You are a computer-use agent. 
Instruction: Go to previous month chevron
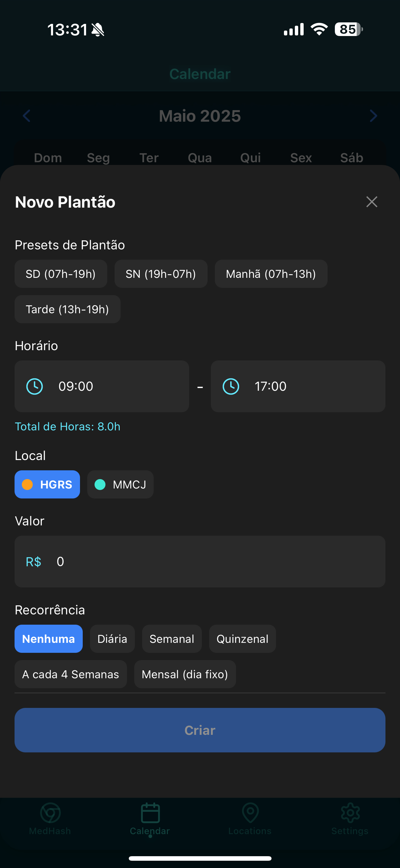tap(27, 116)
